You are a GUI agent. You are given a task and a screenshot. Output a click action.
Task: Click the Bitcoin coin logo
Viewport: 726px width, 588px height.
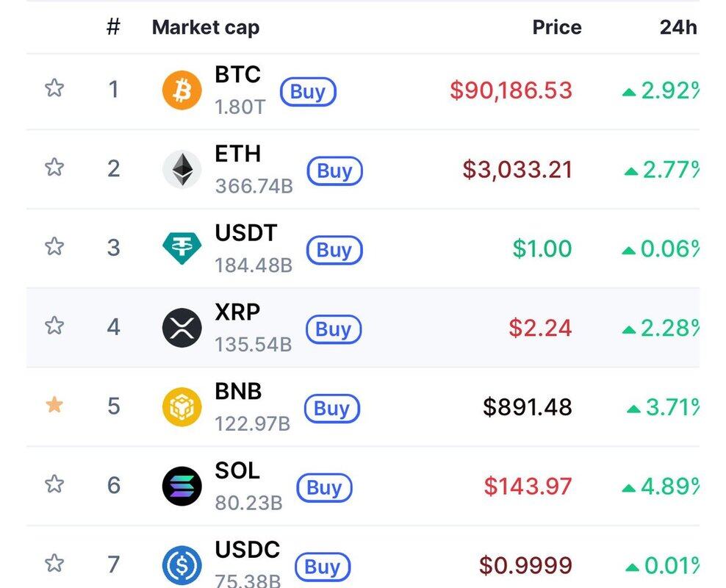pyautogui.click(x=181, y=90)
